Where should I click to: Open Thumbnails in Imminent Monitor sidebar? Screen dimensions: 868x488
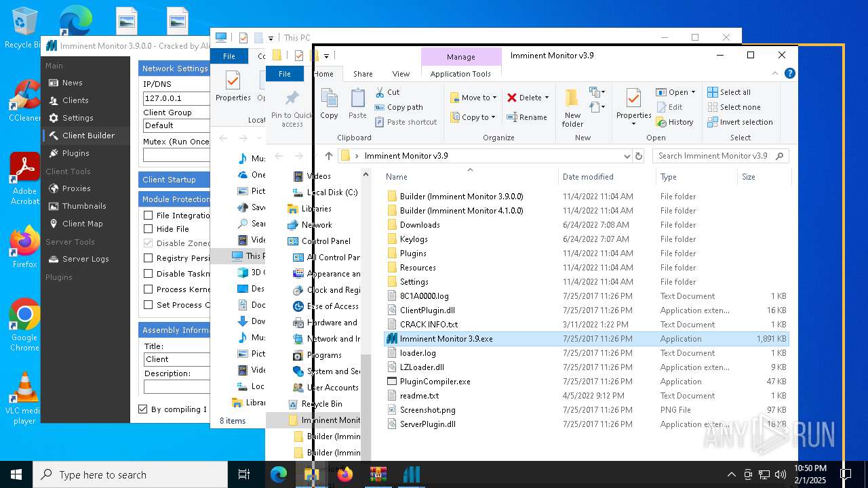pyautogui.click(x=84, y=206)
